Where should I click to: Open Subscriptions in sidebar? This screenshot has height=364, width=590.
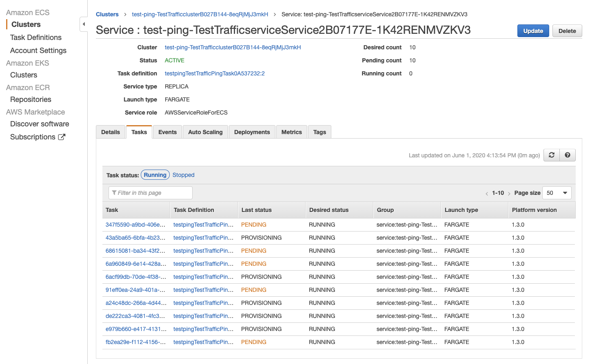[x=33, y=137]
